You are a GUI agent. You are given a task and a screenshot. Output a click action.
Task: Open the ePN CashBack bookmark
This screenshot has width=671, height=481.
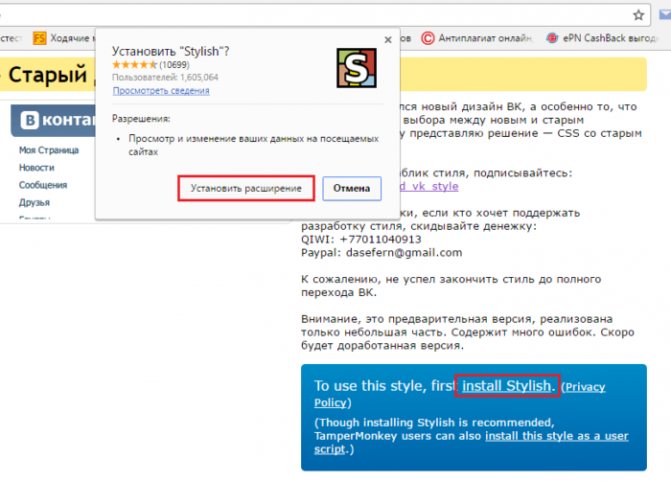coord(601,38)
